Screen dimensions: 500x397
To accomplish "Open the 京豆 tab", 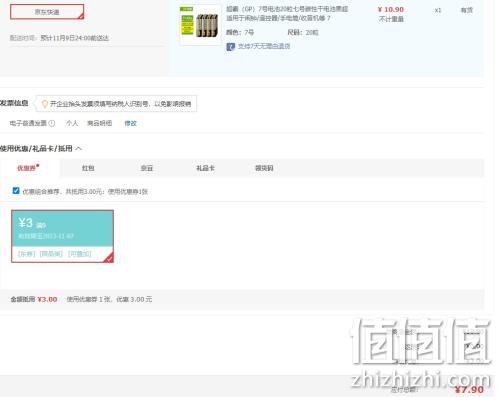I will tap(147, 168).
